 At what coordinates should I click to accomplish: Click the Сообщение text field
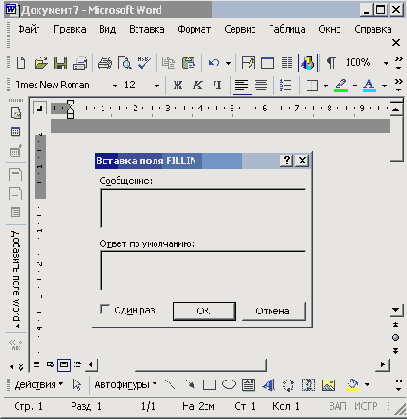point(203,208)
